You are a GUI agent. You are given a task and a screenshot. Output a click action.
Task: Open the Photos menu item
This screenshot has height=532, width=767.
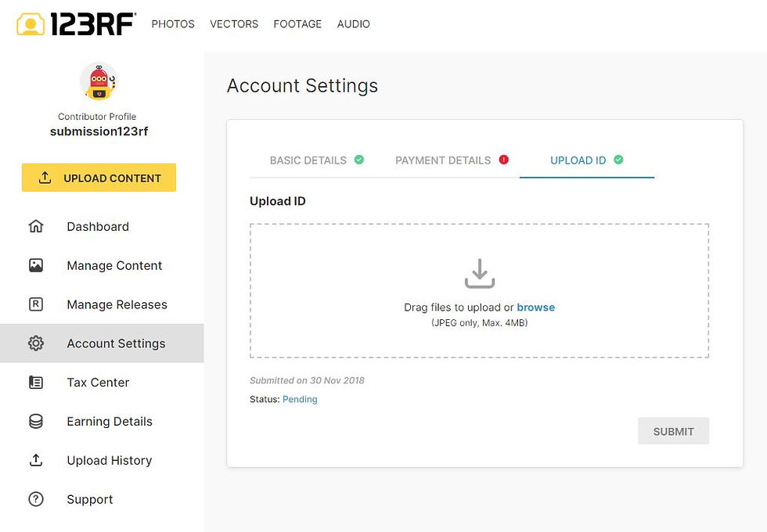click(x=173, y=24)
